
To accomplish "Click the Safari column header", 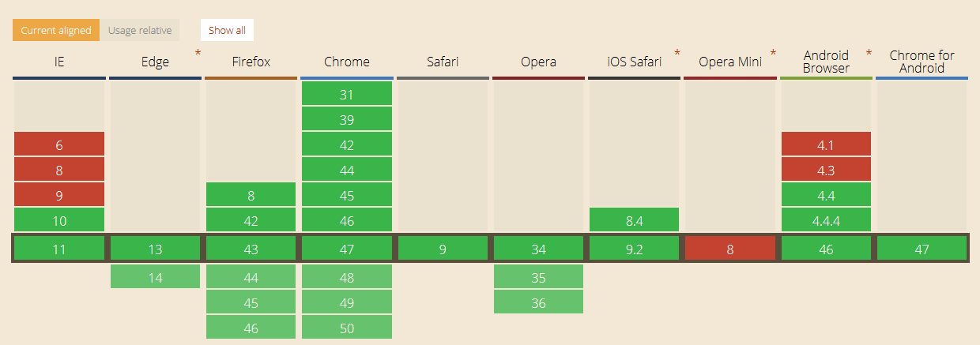I will tap(443, 62).
